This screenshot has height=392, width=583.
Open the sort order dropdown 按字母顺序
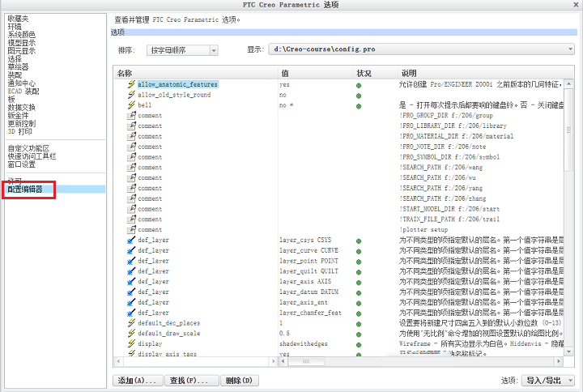tap(182, 50)
